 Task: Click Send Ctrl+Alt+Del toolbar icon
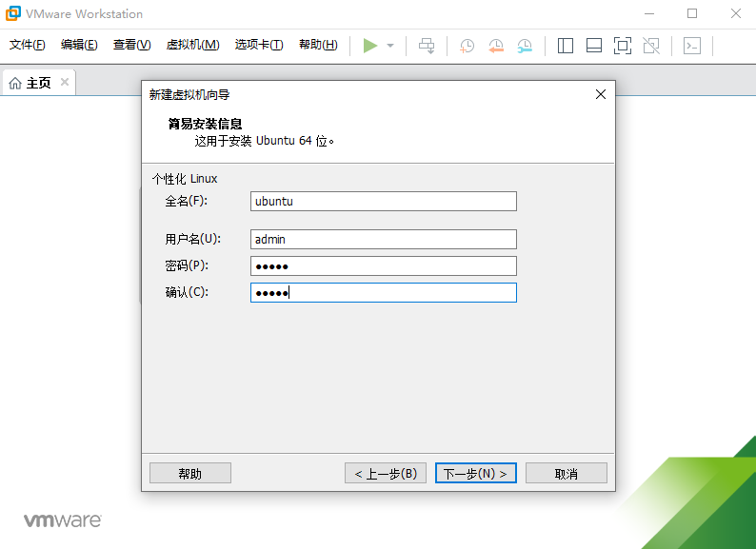click(x=427, y=46)
